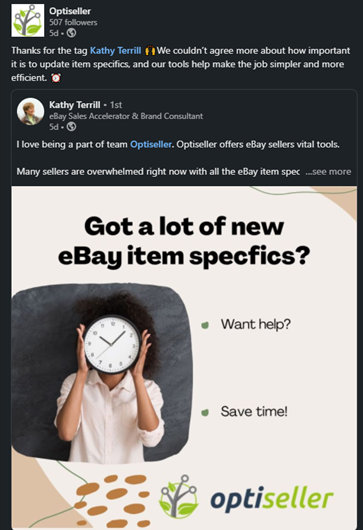
Task: Click the alarm clock emoji
Action: pos(56,78)
